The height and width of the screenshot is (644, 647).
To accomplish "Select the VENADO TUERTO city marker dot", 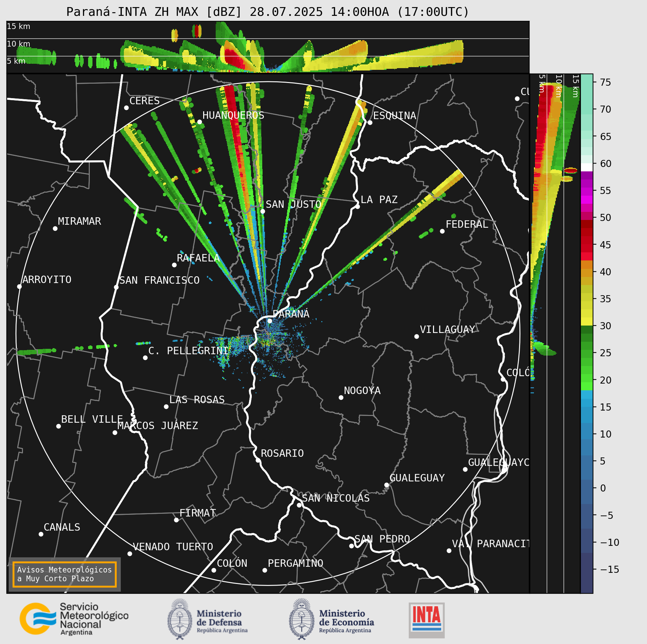I will (x=130, y=554).
